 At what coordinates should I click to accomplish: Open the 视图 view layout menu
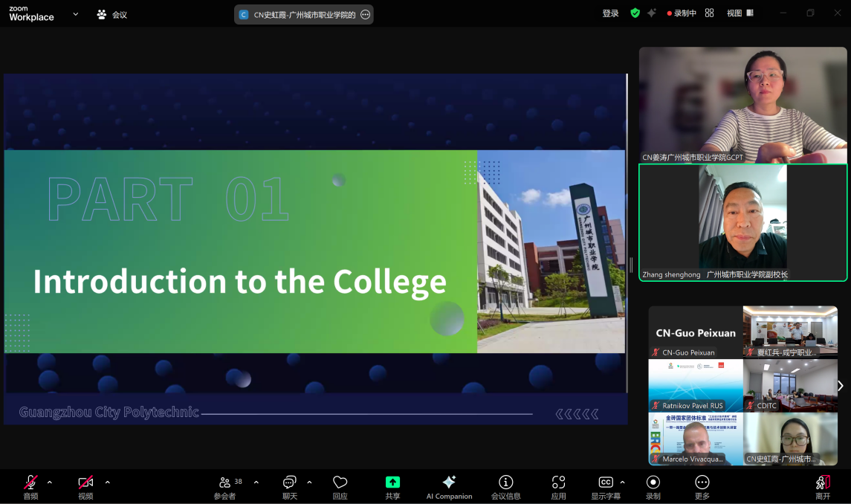tap(740, 13)
